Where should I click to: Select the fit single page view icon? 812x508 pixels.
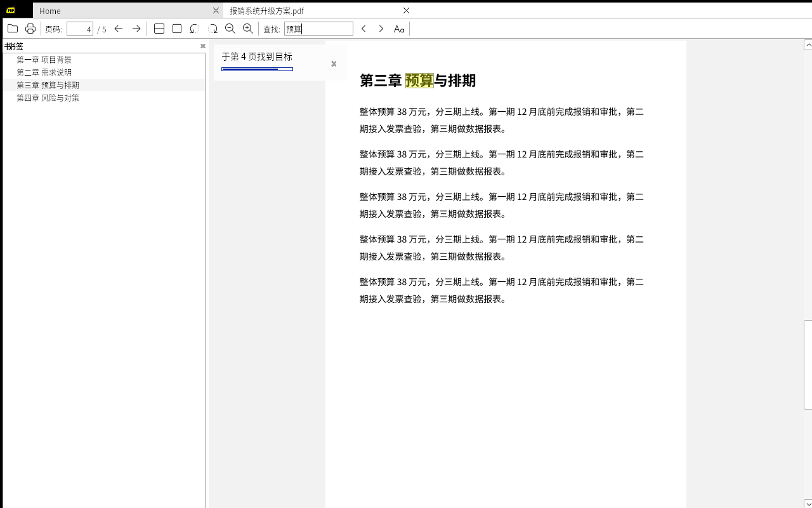point(177,29)
